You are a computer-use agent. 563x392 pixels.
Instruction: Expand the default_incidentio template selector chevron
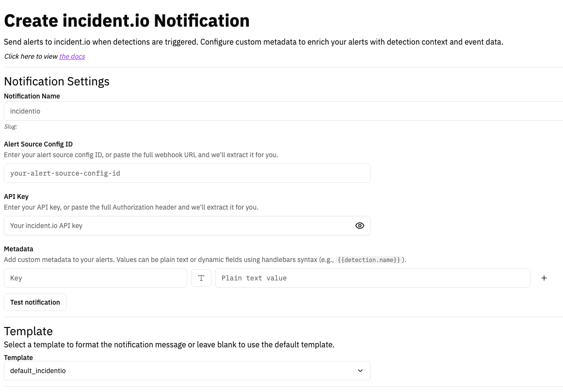pyautogui.click(x=360, y=370)
